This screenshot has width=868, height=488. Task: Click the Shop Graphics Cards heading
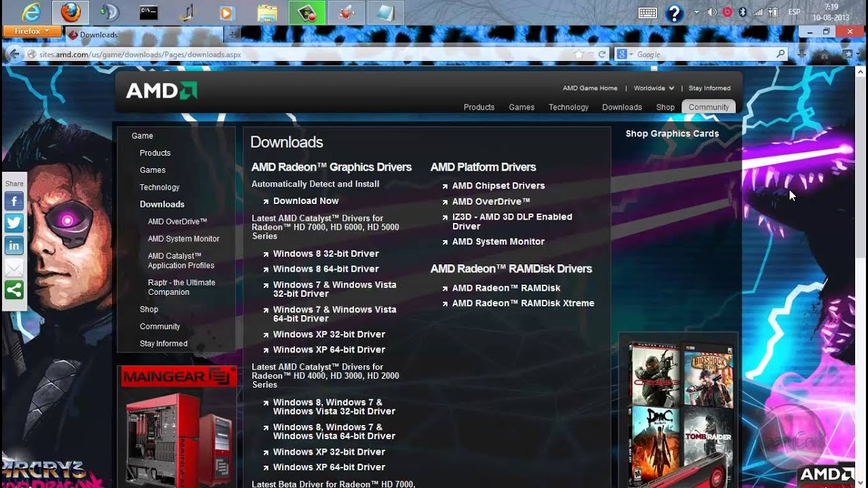pyautogui.click(x=672, y=134)
